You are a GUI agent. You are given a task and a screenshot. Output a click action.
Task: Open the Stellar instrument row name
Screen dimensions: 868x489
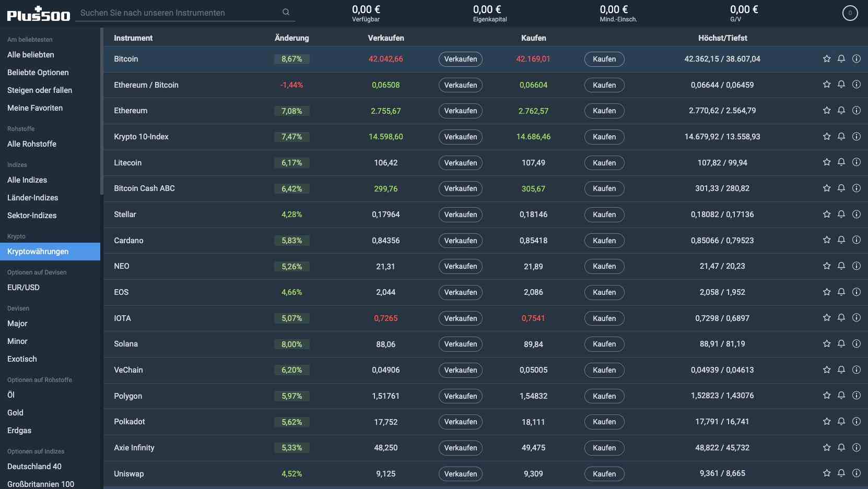pyautogui.click(x=125, y=214)
